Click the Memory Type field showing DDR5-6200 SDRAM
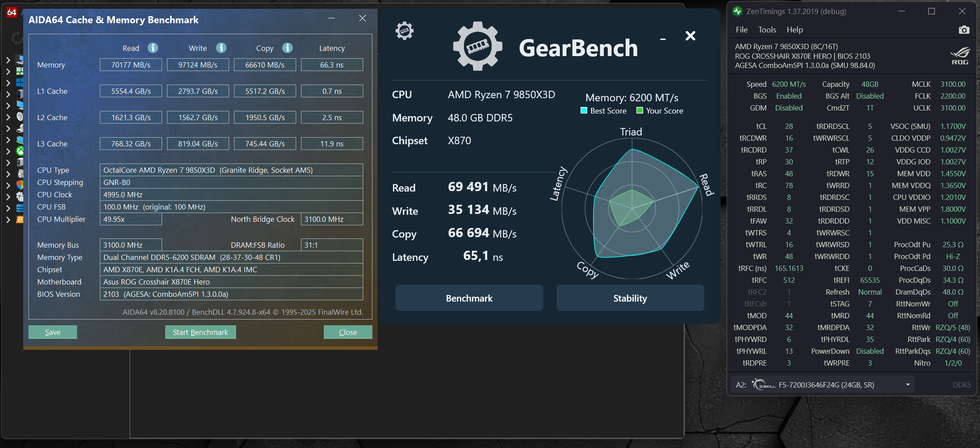 point(231,257)
